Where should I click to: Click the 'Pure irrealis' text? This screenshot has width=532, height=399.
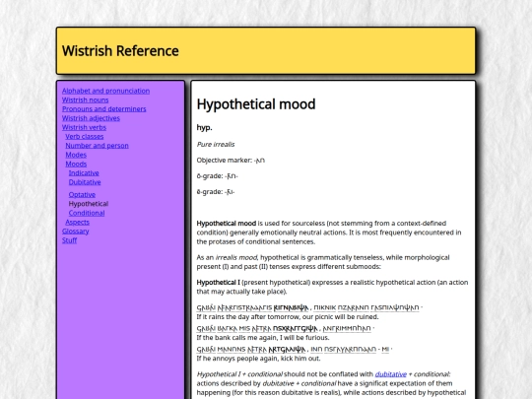[x=216, y=145]
